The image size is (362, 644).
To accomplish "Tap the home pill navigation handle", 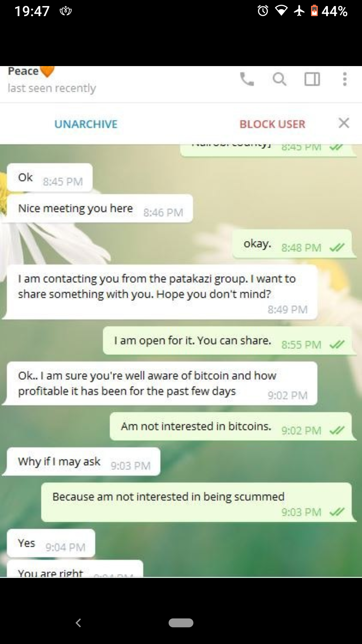I will tap(181, 623).
